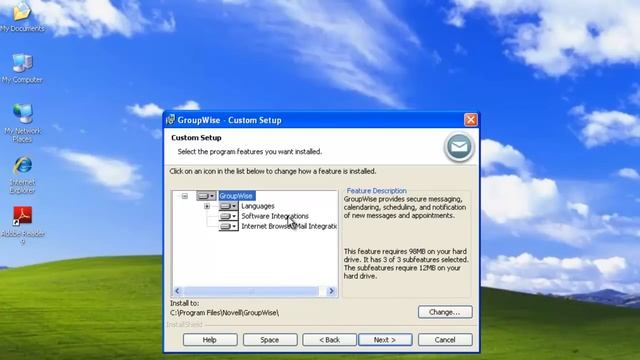
Task: Go back with the < Back button
Action: coord(329,340)
